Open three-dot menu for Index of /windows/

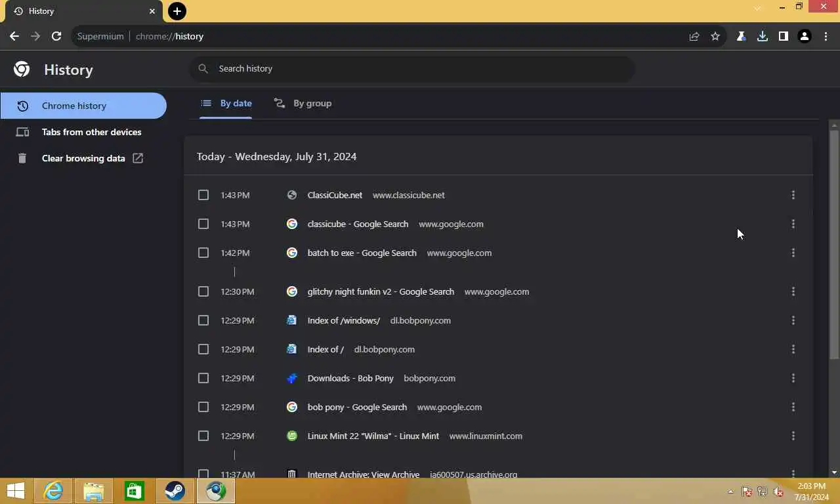pos(793,320)
